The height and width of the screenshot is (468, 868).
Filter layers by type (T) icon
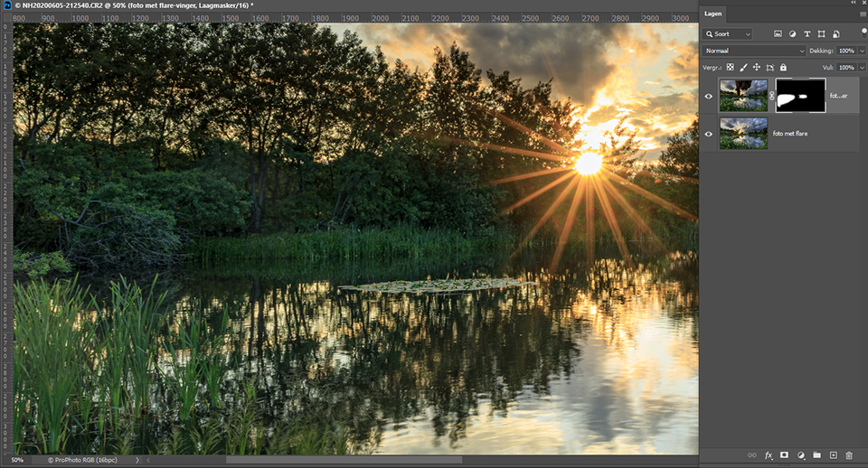pyautogui.click(x=807, y=33)
